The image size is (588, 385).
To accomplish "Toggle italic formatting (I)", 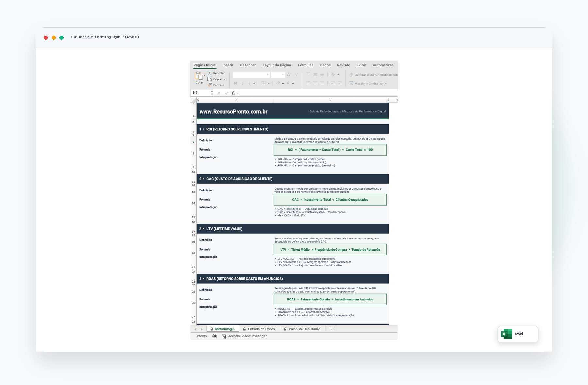I will click(x=242, y=83).
